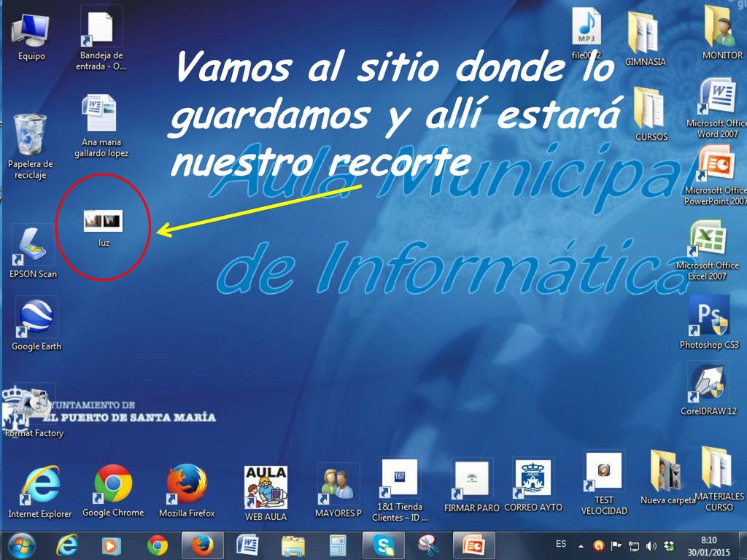Click the ES language indicator
Image resolution: width=747 pixels, height=560 pixels.
[561, 544]
